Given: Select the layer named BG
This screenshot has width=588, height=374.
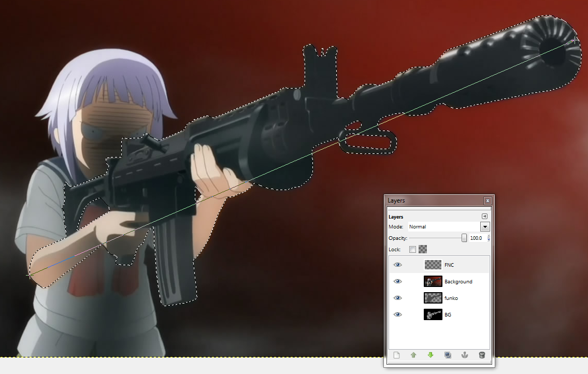Looking at the screenshot, I should click(x=448, y=314).
